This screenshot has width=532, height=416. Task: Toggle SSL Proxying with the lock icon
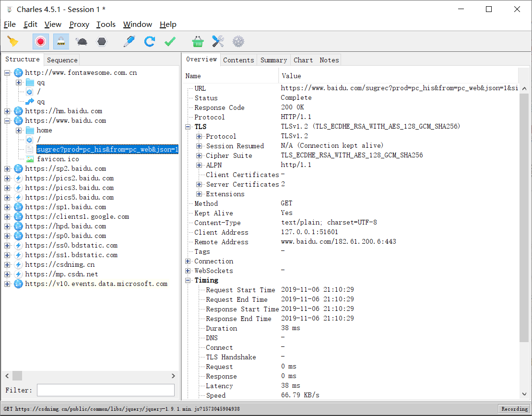(60, 41)
